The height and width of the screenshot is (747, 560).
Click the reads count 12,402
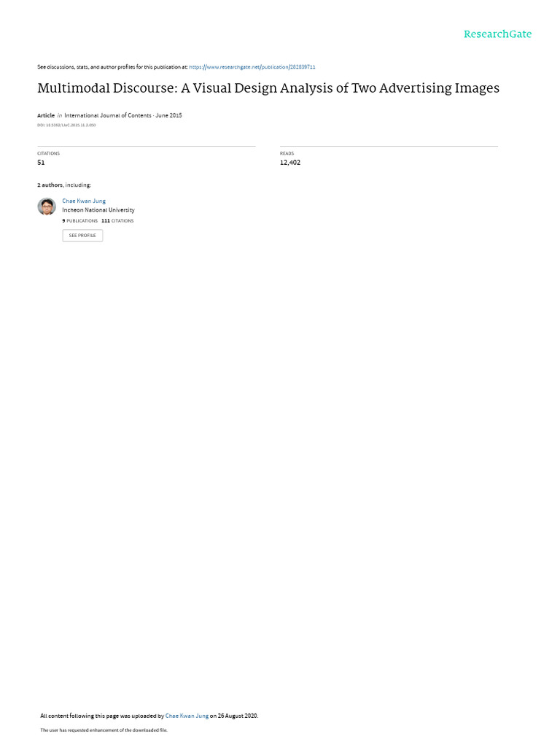(x=290, y=163)
